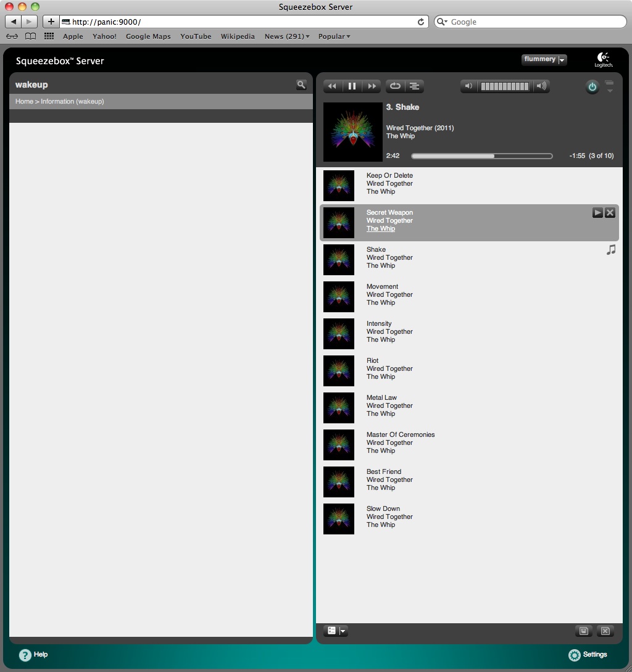Image resolution: width=632 pixels, height=672 pixels.
Task: Go back to the previous track
Action: pos(332,86)
